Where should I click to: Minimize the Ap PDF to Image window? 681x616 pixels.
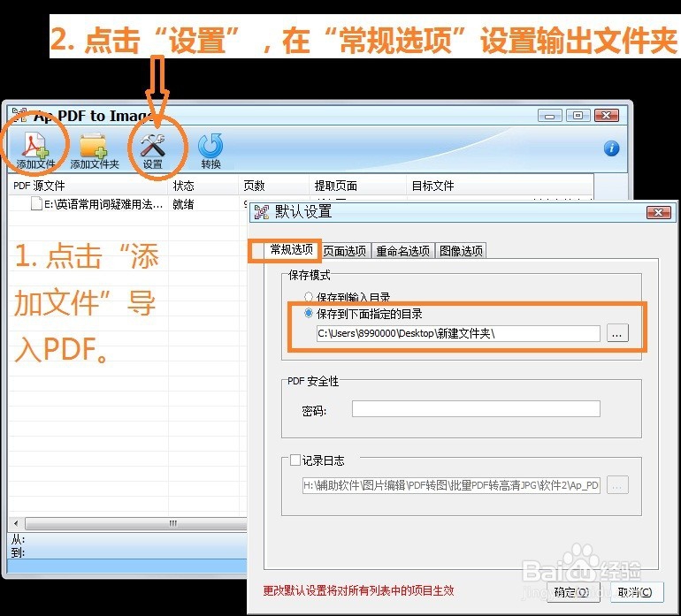pyautogui.click(x=549, y=116)
